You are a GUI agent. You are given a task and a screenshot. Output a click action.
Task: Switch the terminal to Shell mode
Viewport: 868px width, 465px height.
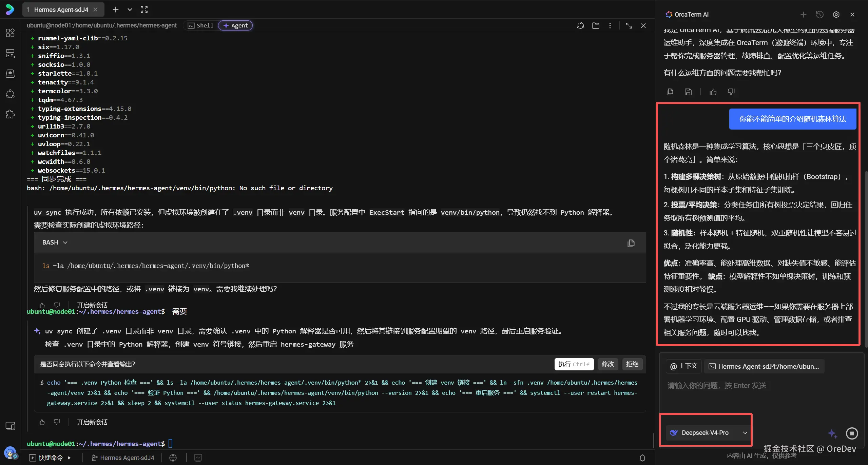tap(200, 25)
